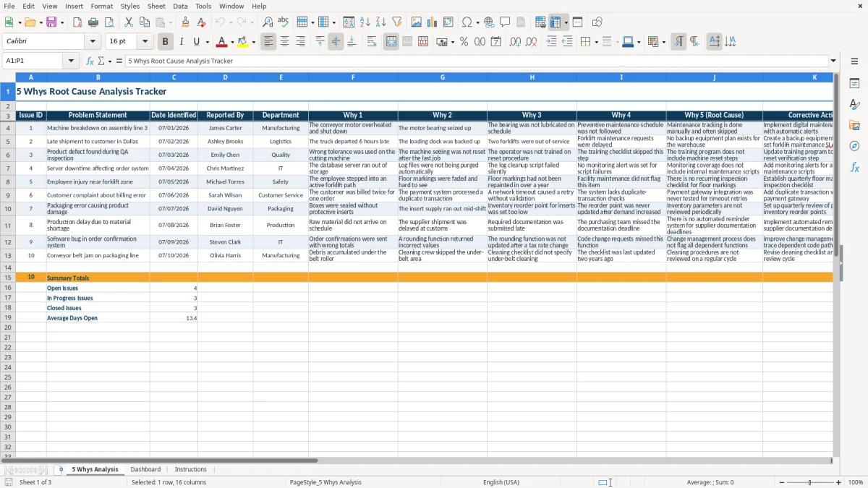Insert a chart
The image size is (868, 488).
pyautogui.click(x=433, y=22)
